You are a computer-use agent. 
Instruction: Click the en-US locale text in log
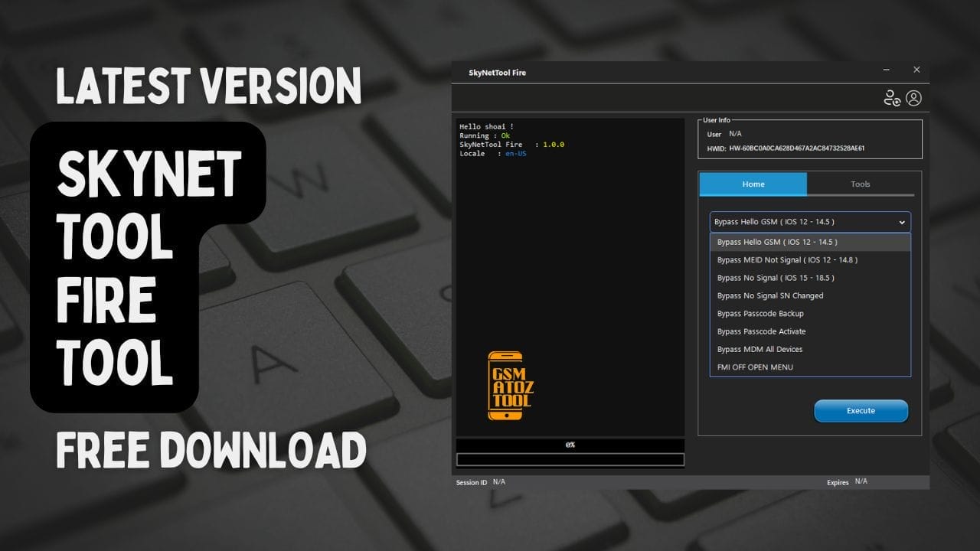click(x=516, y=154)
